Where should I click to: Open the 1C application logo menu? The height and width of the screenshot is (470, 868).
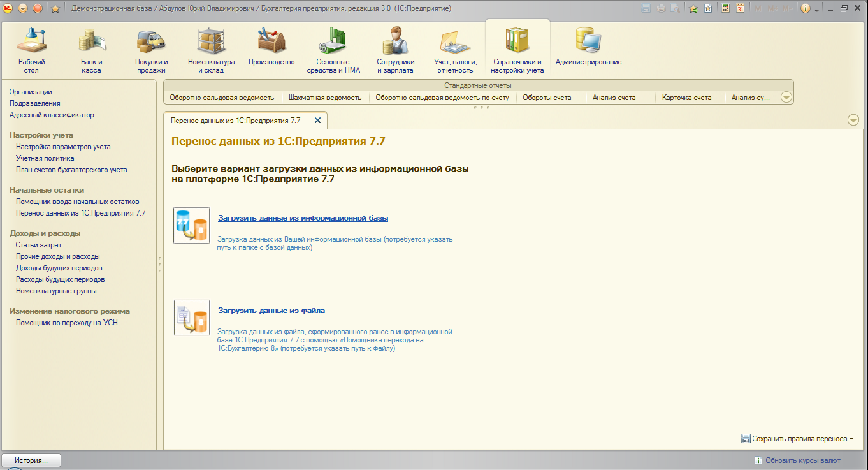tap(8, 8)
